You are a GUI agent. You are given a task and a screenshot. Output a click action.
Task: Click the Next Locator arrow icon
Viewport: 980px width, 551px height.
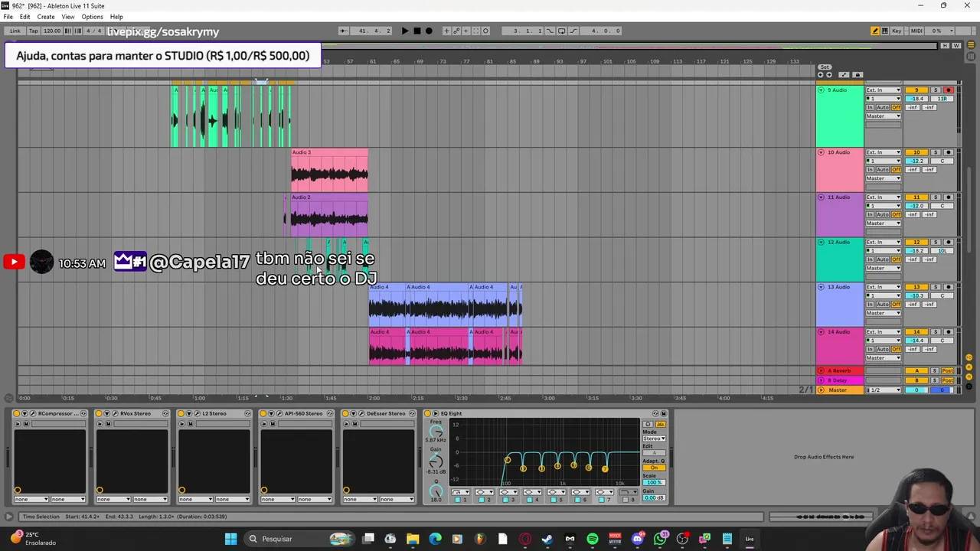829,75
